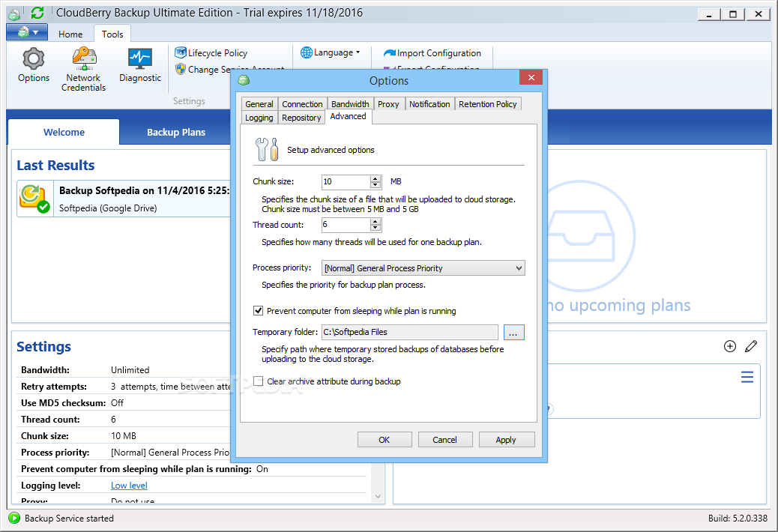Click the Apply button
The height and width of the screenshot is (532, 778).
(506, 440)
